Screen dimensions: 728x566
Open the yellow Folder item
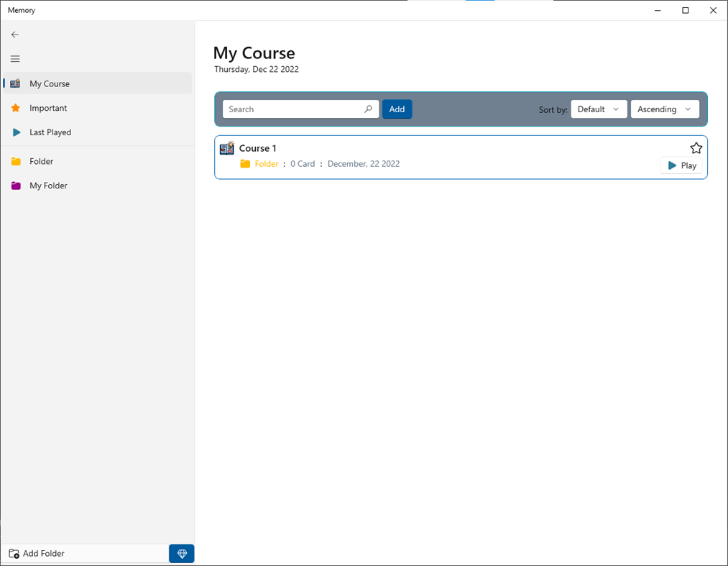(98, 161)
